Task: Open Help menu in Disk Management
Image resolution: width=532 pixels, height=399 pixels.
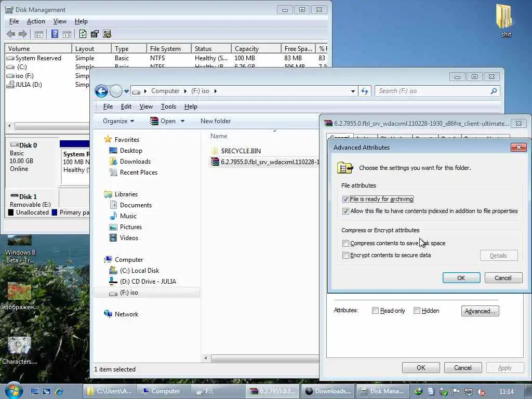Action: pyautogui.click(x=81, y=21)
